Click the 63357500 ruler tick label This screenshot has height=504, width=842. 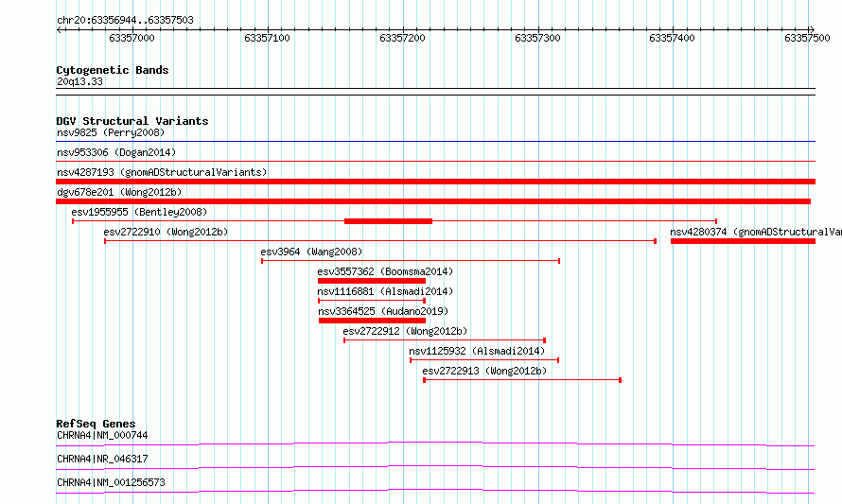[x=807, y=38]
